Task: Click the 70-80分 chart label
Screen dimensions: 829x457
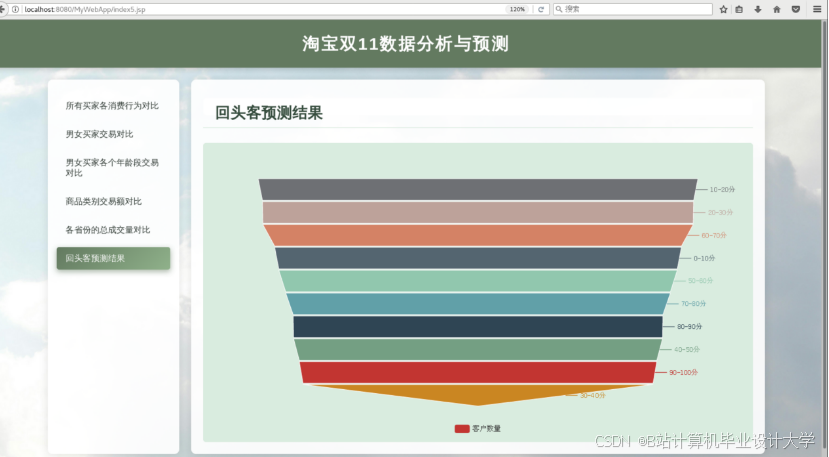Action: pos(694,304)
